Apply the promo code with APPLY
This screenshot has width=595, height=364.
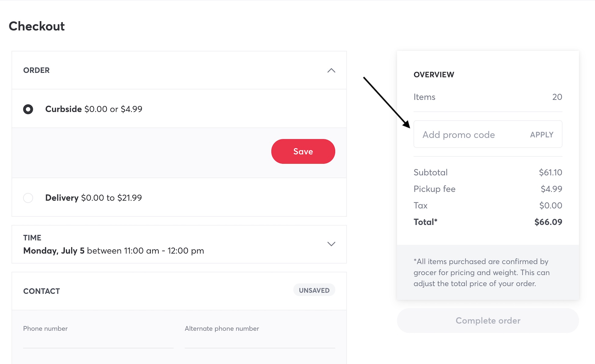tap(542, 135)
